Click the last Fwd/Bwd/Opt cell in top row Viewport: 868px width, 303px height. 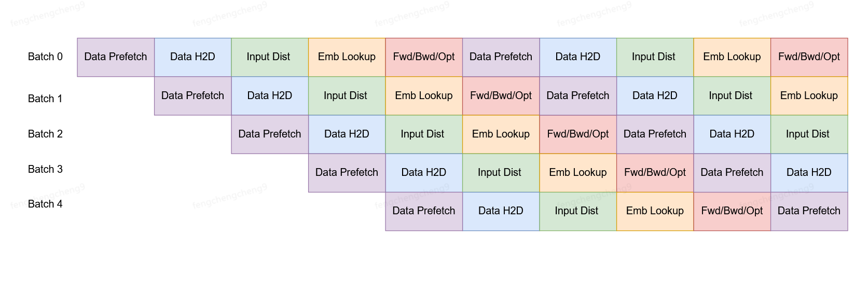[x=809, y=57]
